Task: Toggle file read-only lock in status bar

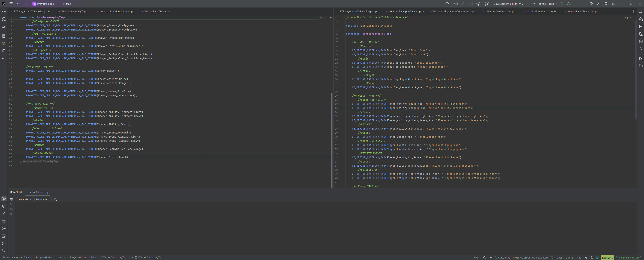Action: click(x=586, y=258)
